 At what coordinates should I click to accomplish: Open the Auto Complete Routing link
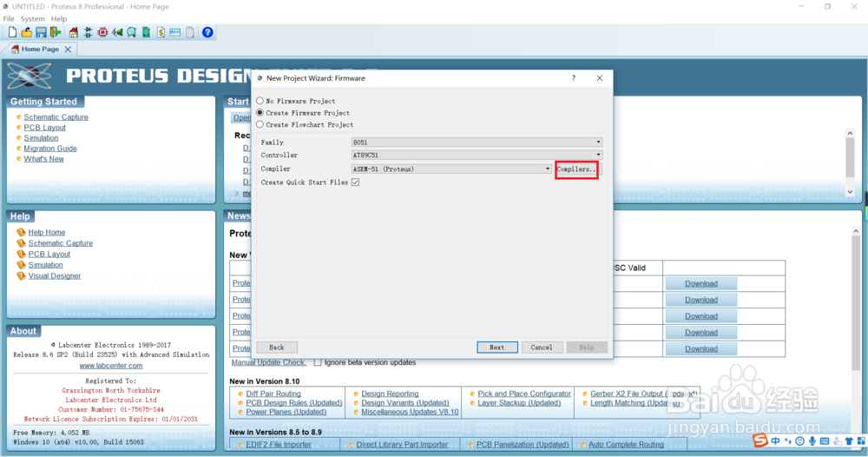tap(626, 444)
